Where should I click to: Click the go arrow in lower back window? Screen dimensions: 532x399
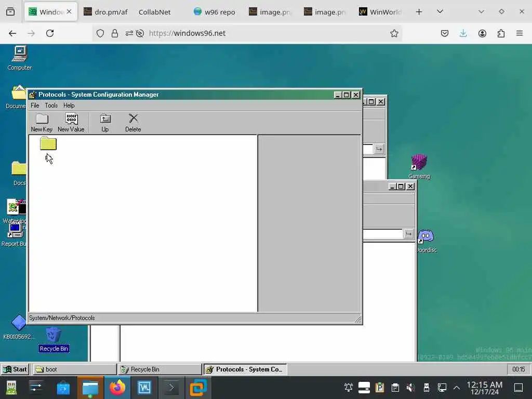pos(408,234)
